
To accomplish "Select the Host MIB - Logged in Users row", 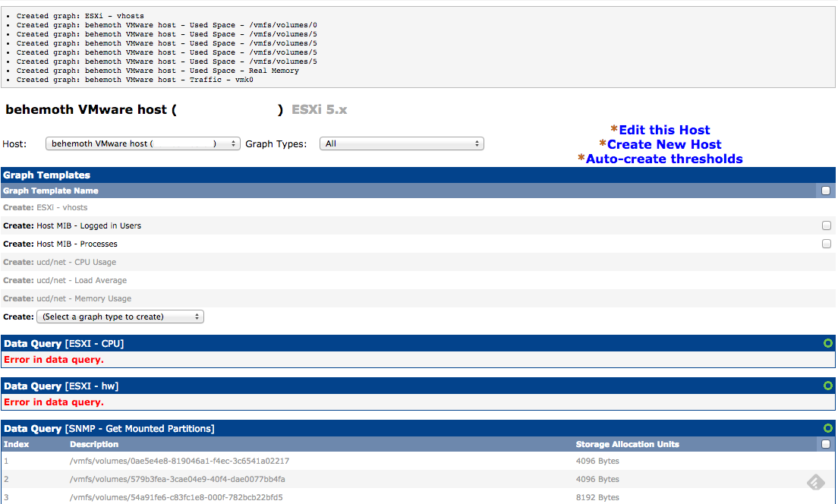I will pos(418,225).
